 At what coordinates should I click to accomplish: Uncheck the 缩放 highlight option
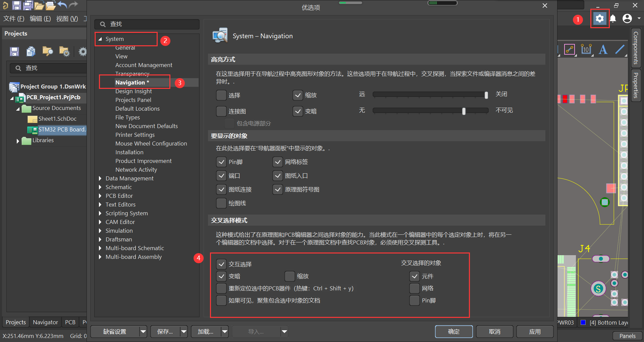click(298, 95)
